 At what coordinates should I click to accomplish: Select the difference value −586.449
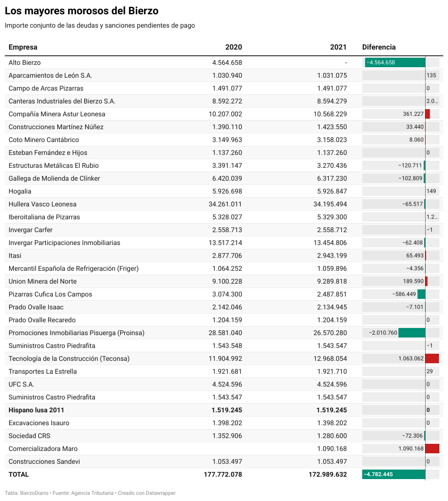tap(404, 294)
